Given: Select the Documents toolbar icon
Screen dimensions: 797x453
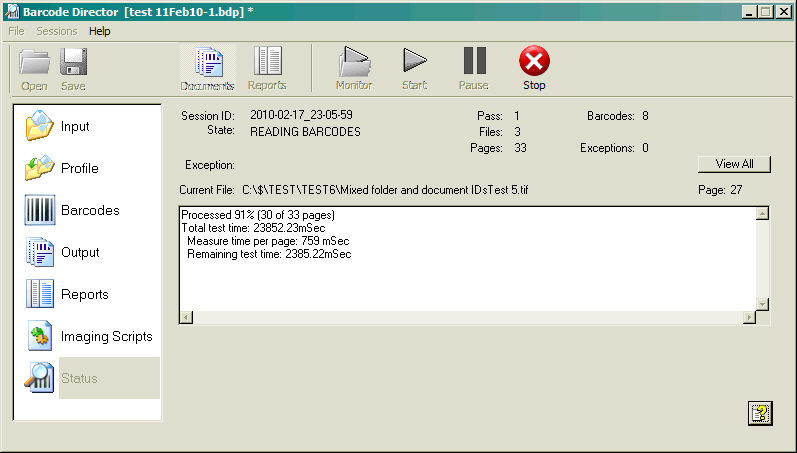Looking at the screenshot, I should click(x=208, y=63).
